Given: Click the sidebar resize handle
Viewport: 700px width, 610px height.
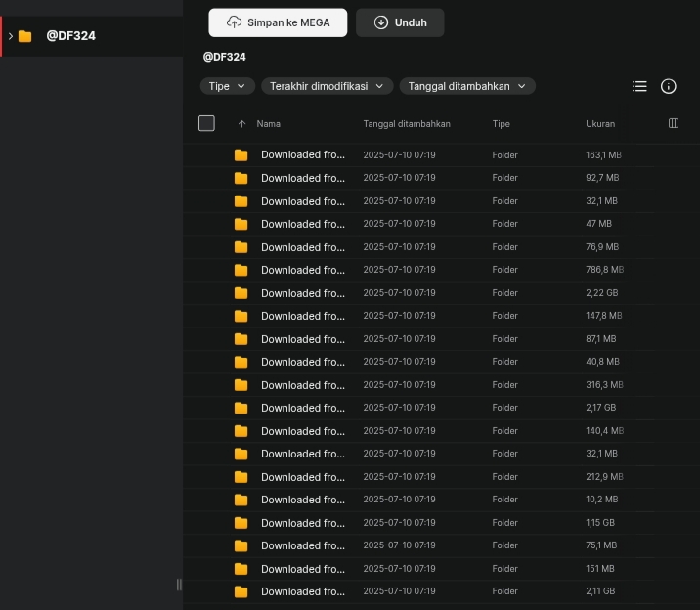Looking at the screenshot, I should pos(179,585).
